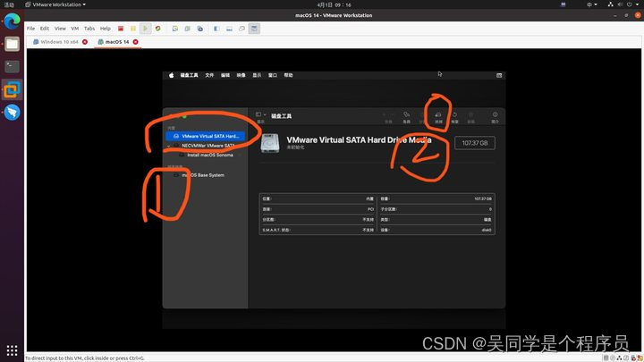
Task: Click VMware Workstation icon in Ubuntu dock
Action: [12, 89]
